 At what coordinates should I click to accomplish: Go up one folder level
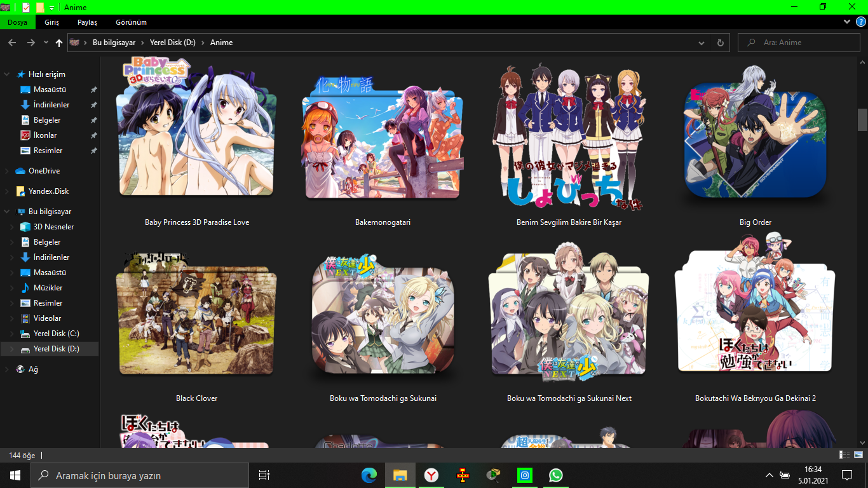[59, 43]
